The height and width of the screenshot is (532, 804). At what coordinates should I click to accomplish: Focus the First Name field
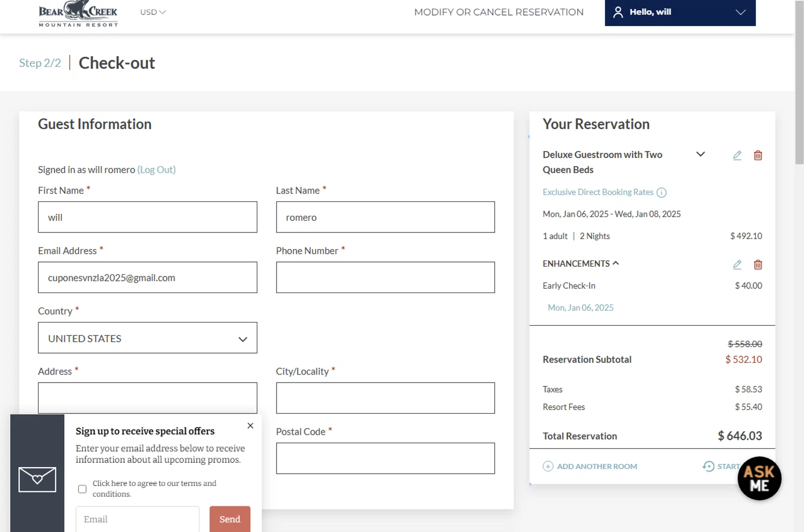click(147, 217)
